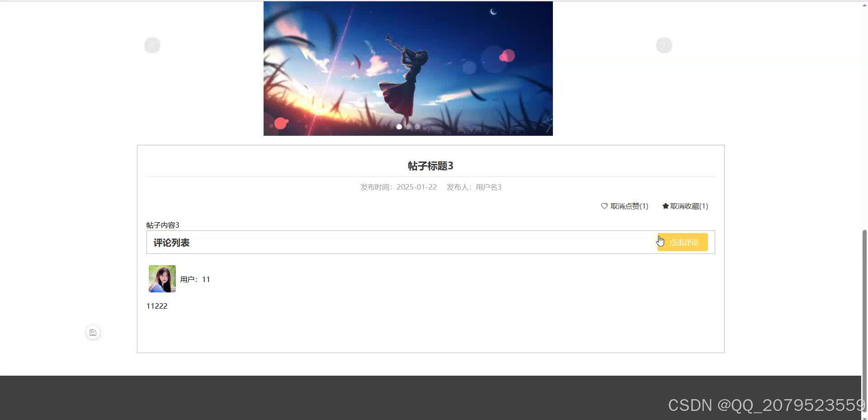Advance to the next carousel image

pos(664,45)
